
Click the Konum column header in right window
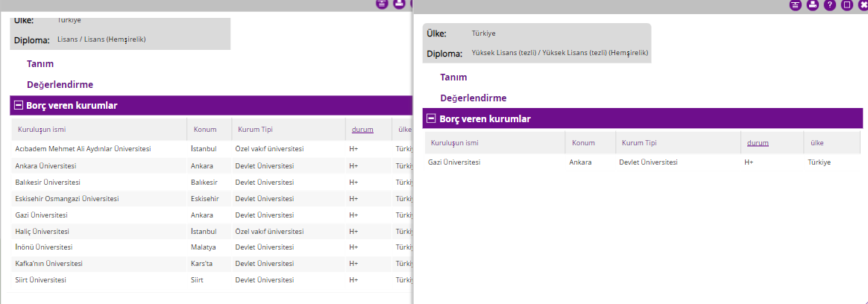[583, 142]
